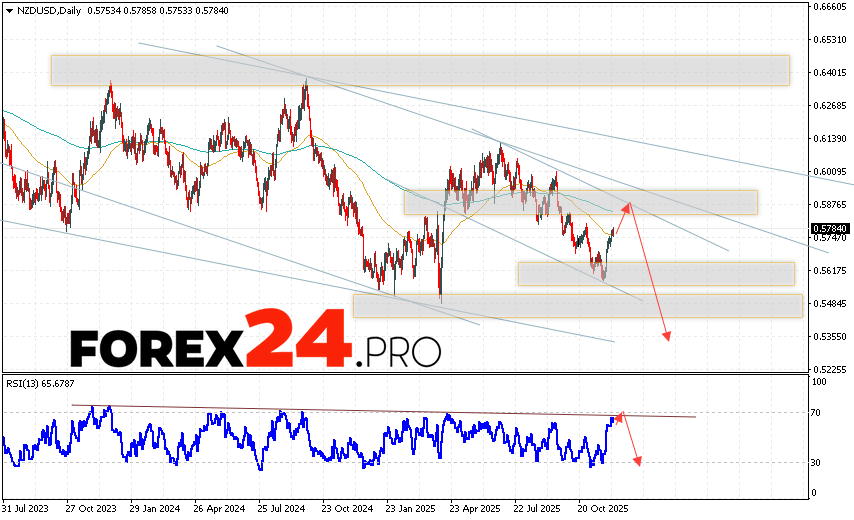Click the RSI 70 level axis label
854x520 pixels.
817,412
